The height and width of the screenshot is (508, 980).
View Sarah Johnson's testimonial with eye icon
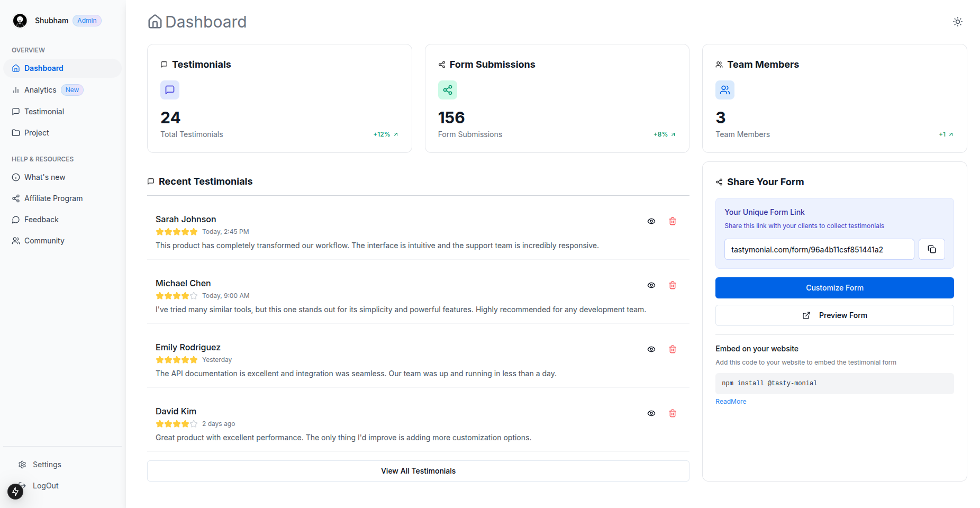coord(651,221)
